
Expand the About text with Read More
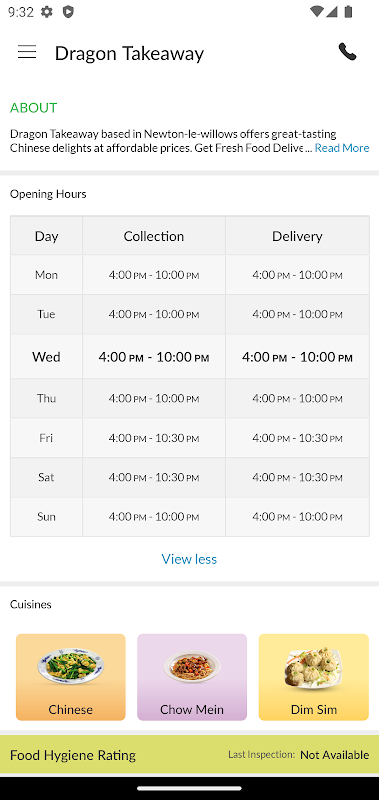(342, 148)
